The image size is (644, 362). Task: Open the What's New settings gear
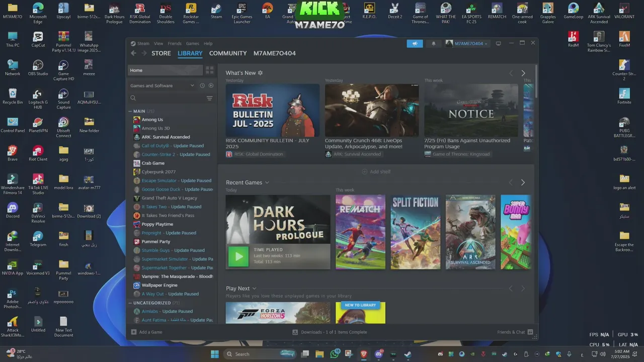(x=260, y=73)
